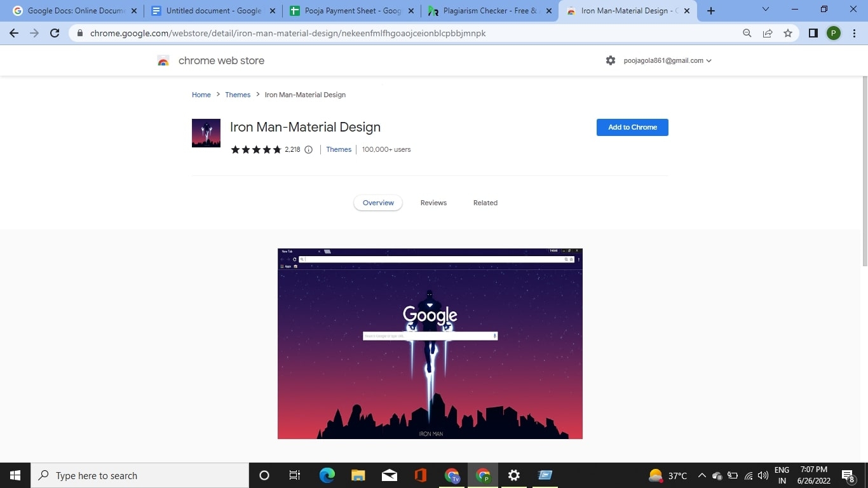Click the Iron Man theme preview screenshot
Image resolution: width=868 pixels, height=488 pixels.
[x=430, y=344]
